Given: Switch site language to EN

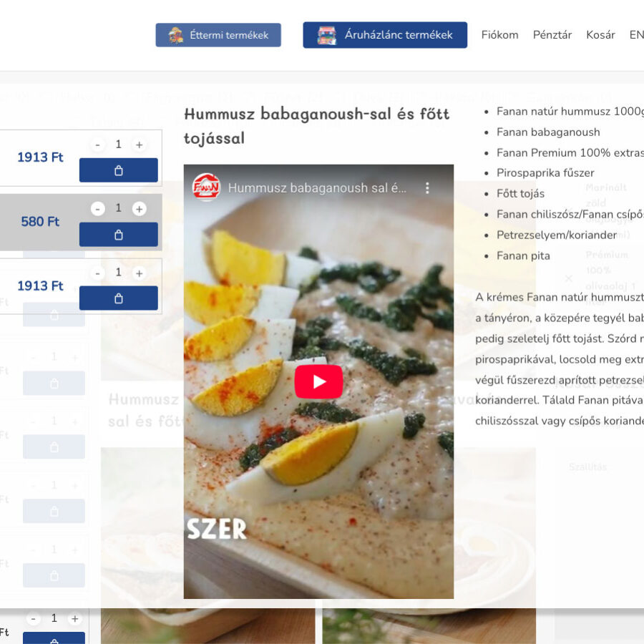Looking at the screenshot, I should pos(636,35).
